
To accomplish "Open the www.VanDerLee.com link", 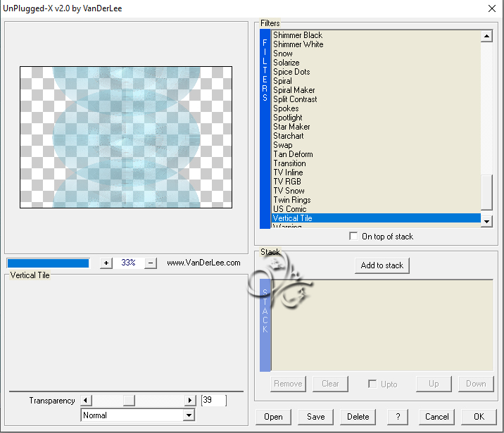I will (x=203, y=263).
